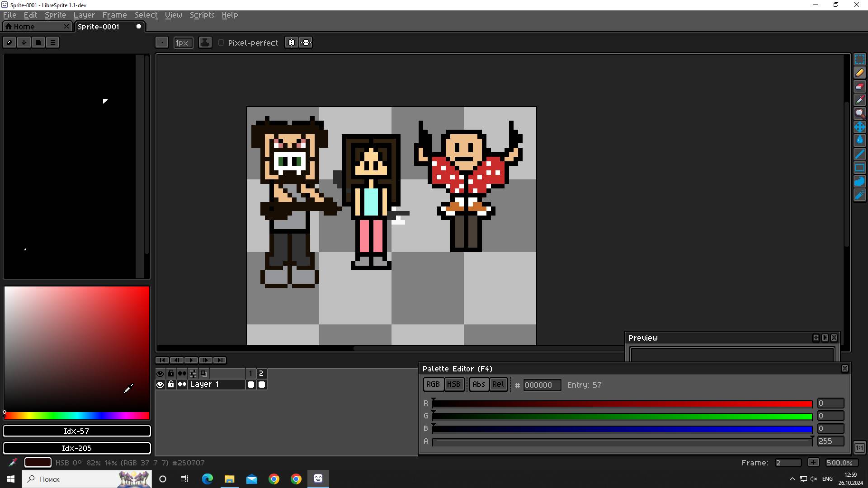Select the Rectangular Marquee tool
This screenshot has width=868, height=488.
pyautogui.click(x=859, y=59)
